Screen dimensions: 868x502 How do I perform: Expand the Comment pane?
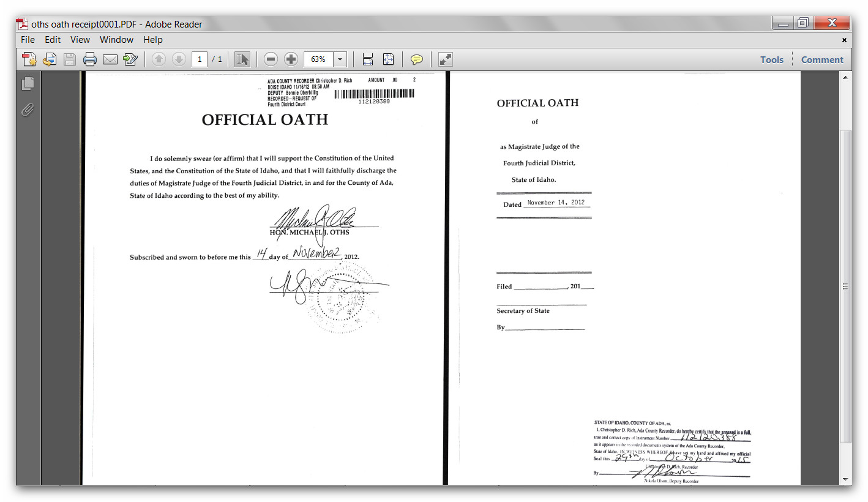(x=821, y=59)
